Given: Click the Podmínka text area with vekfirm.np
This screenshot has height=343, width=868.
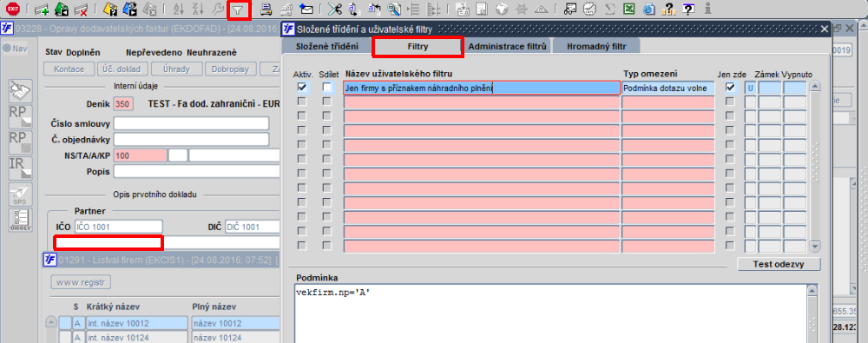Looking at the screenshot, I should click(550, 313).
